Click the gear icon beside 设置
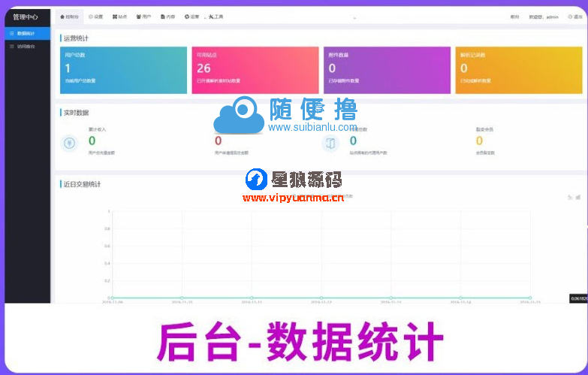The height and width of the screenshot is (375, 588). (x=90, y=17)
